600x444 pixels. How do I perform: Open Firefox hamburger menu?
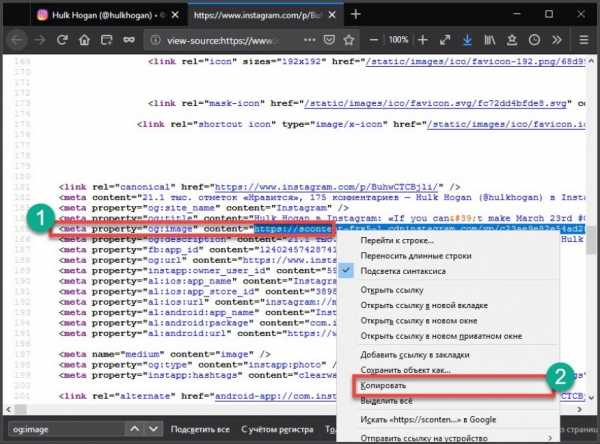pyautogui.click(x=584, y=40)
